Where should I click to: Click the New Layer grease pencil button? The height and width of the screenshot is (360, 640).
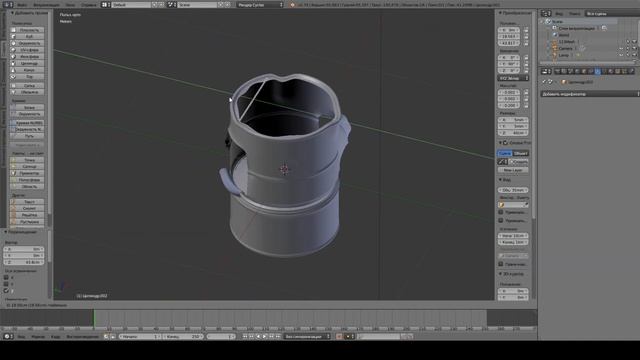(x=513, y=170)
